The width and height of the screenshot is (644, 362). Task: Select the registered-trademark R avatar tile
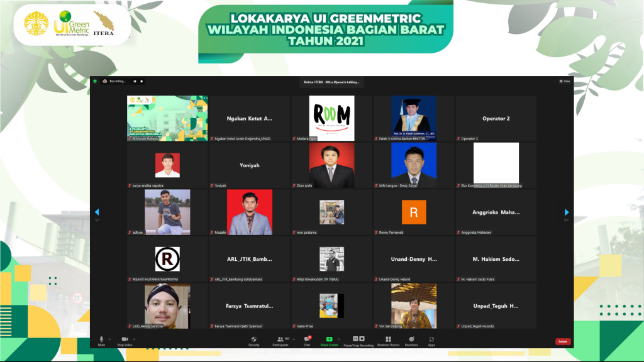[x=167, y=259]
